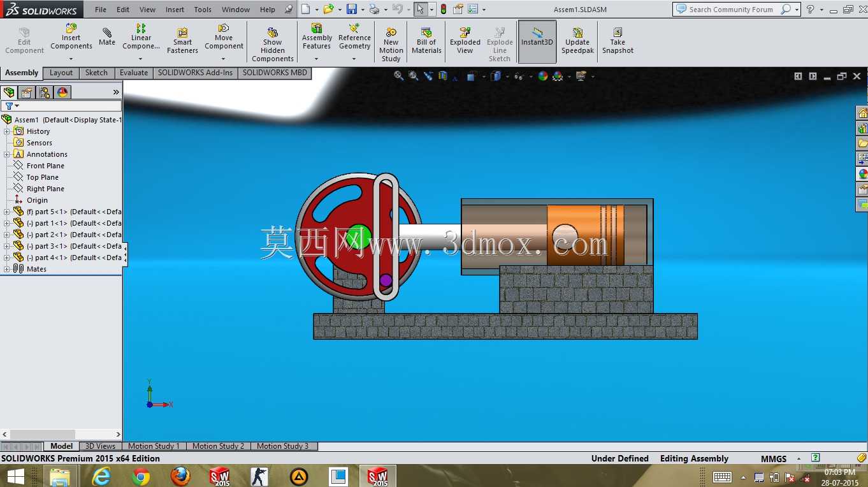Create a New Motion Study
The height and width of the screenshot is (487, 868).
pyautogui.click(x=391, y=45)
